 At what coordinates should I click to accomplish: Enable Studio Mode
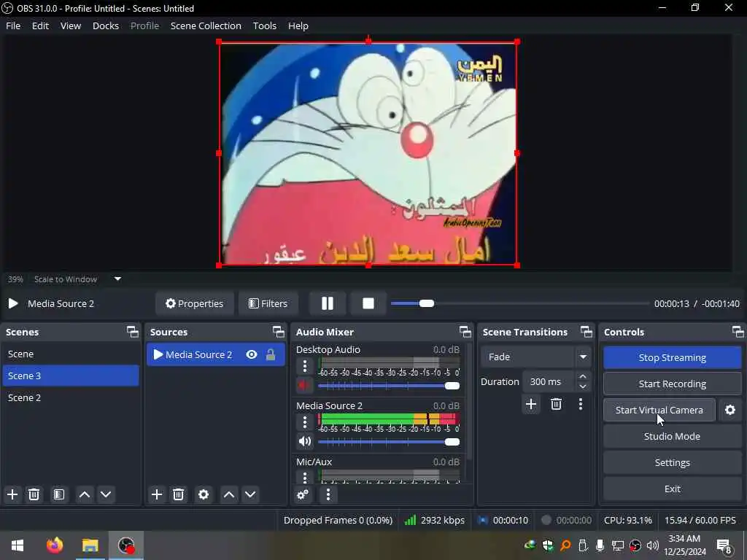[672, 436]
